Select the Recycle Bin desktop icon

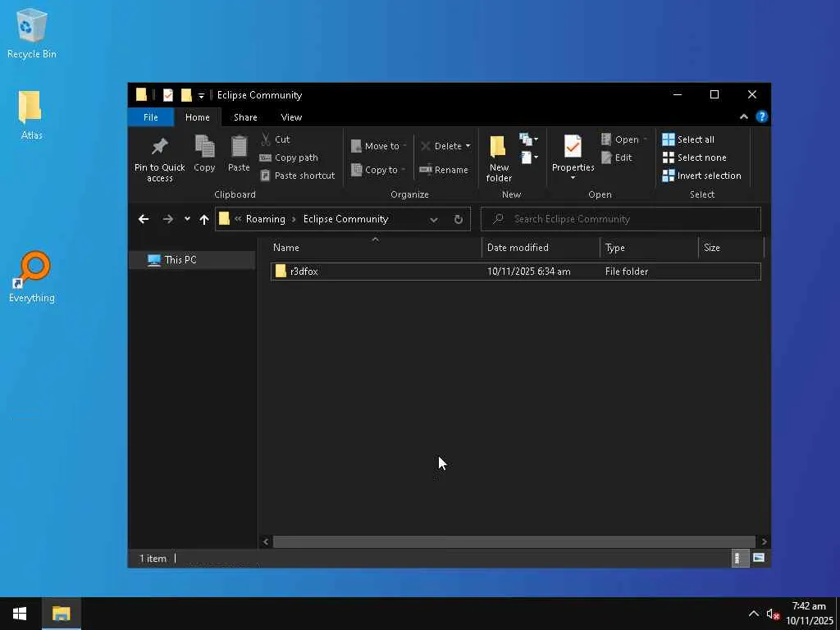coord(32,34)
